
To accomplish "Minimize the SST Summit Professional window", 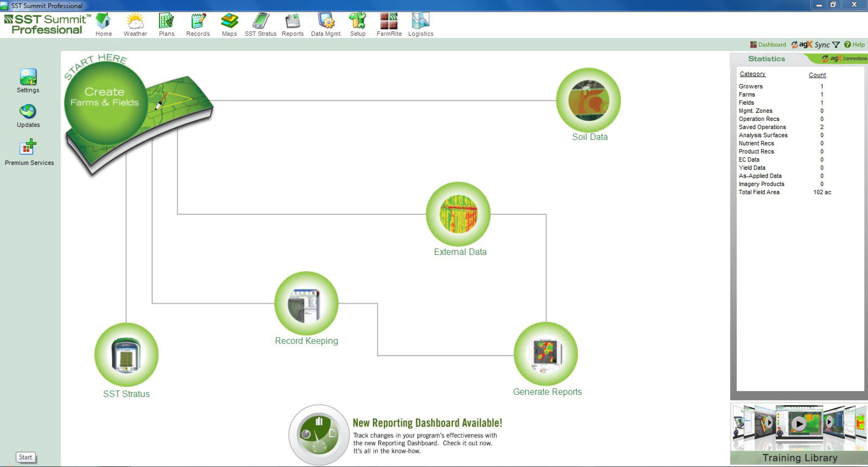I will tap(819, 5).
